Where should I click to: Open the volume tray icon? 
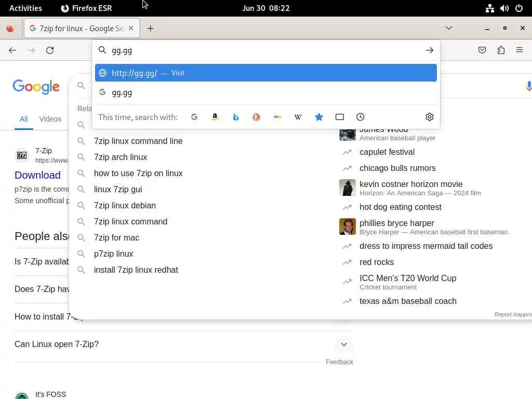click(504, 8)
